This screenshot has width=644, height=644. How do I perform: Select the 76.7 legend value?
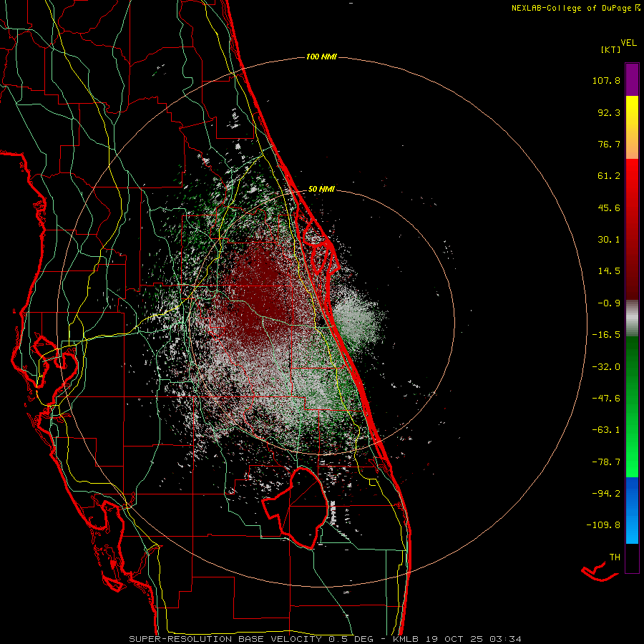(x=609, y=144)
